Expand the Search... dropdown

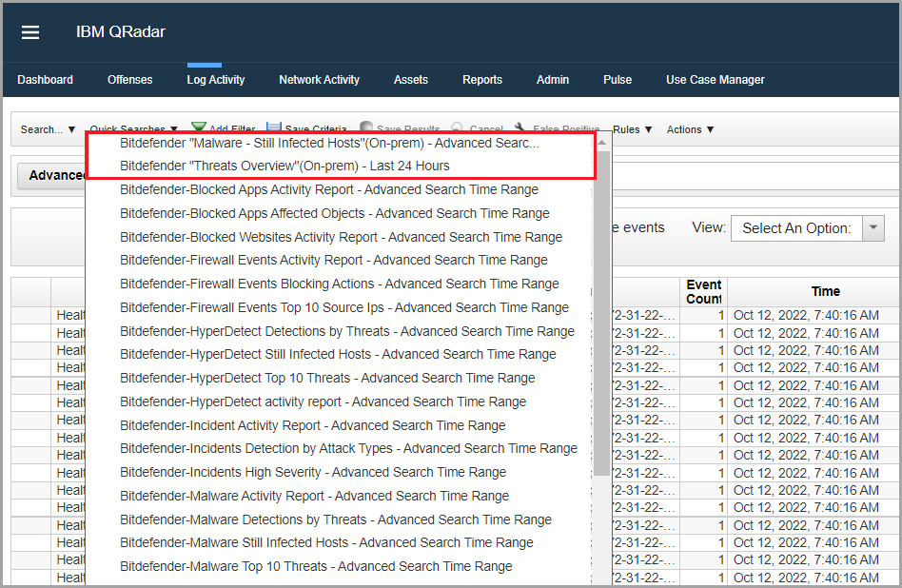[x=48, y=129]
